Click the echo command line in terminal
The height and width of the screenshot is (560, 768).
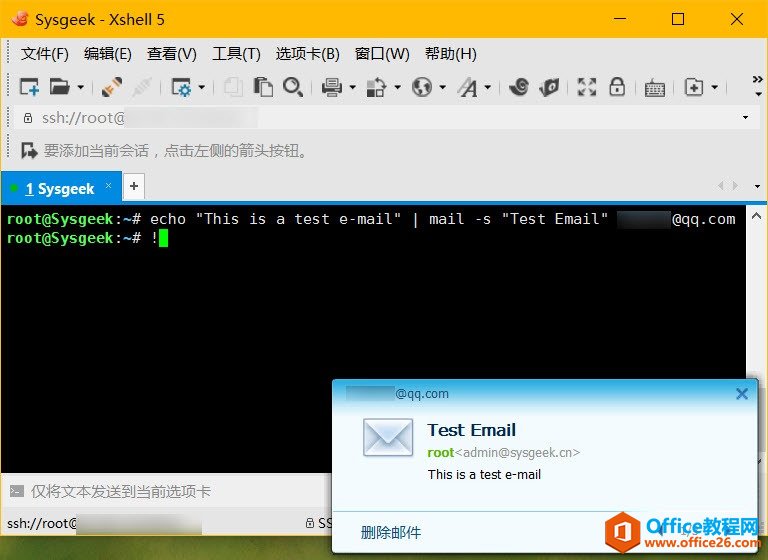point(371,219)
